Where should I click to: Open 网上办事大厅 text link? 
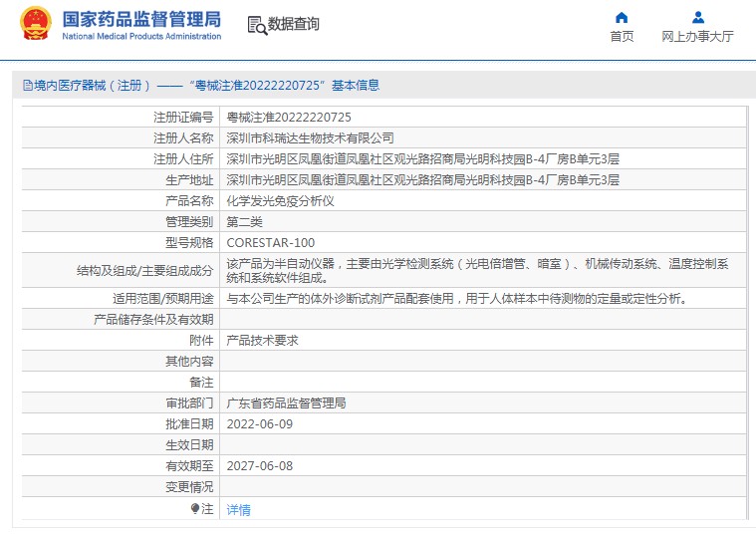(x=697, y=37)
